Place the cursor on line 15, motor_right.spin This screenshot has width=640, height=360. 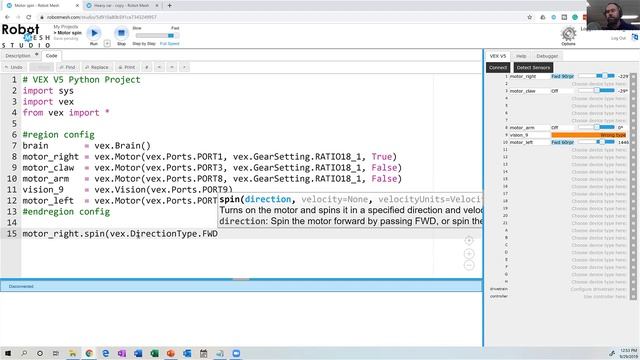point(120,234)
